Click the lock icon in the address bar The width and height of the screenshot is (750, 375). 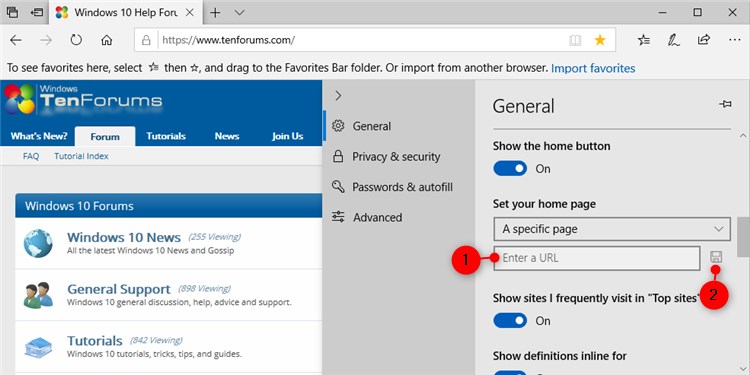[146, 40]
